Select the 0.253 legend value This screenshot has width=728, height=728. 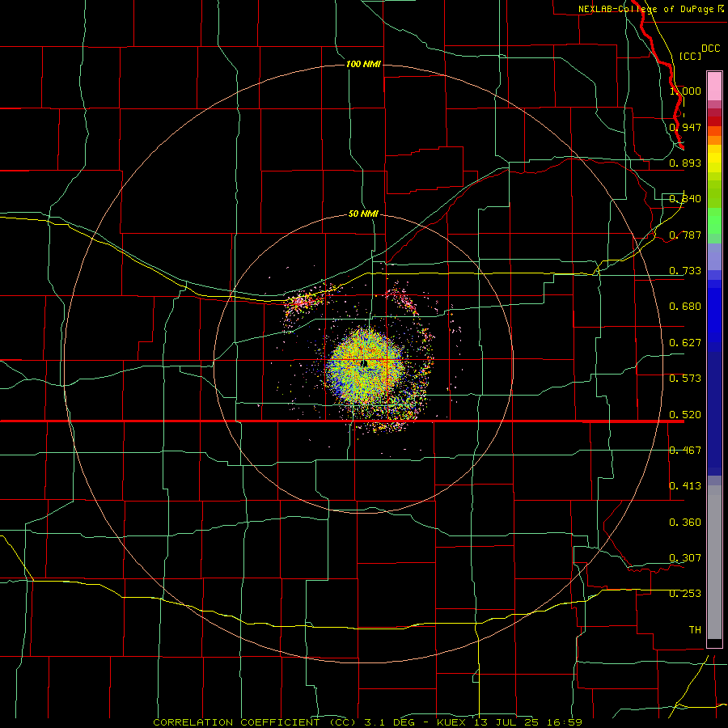click(685, 594)
